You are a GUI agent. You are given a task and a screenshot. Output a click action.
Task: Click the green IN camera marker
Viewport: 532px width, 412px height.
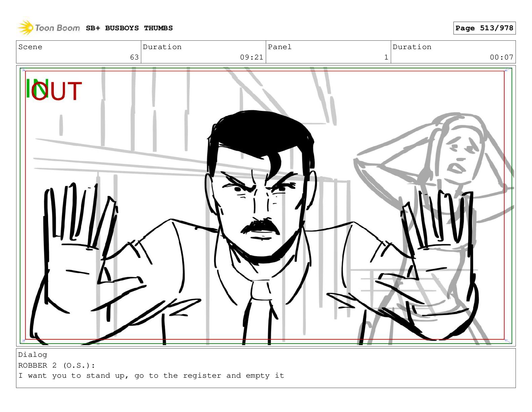[x=37, y=88]
